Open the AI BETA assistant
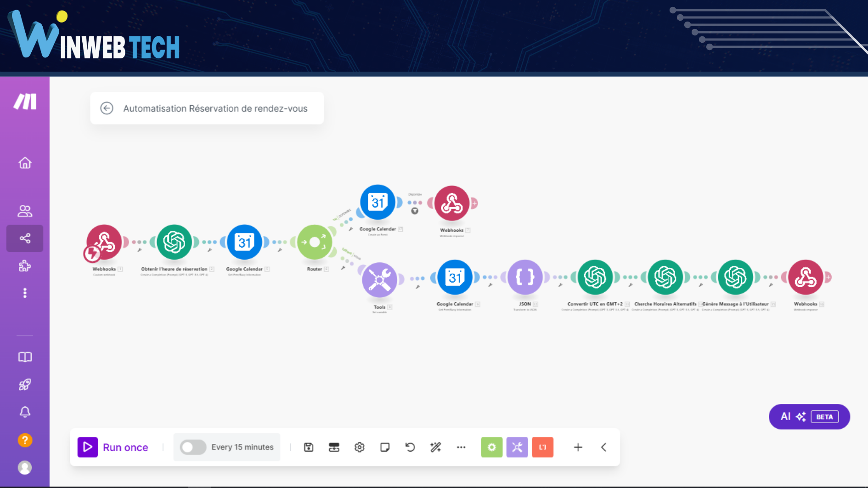Viewport: 868px width, 488px height. tap(809, 417)
